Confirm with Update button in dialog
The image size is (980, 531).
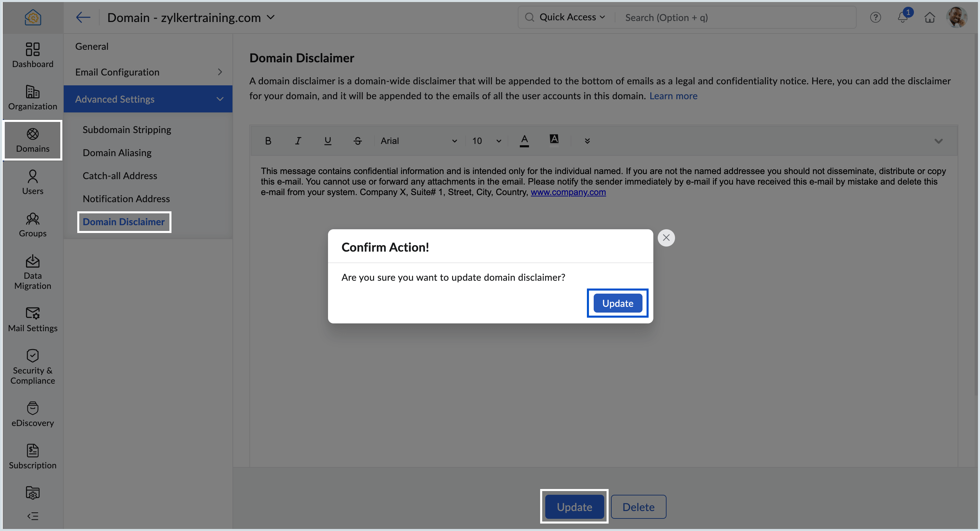[617, 303]
